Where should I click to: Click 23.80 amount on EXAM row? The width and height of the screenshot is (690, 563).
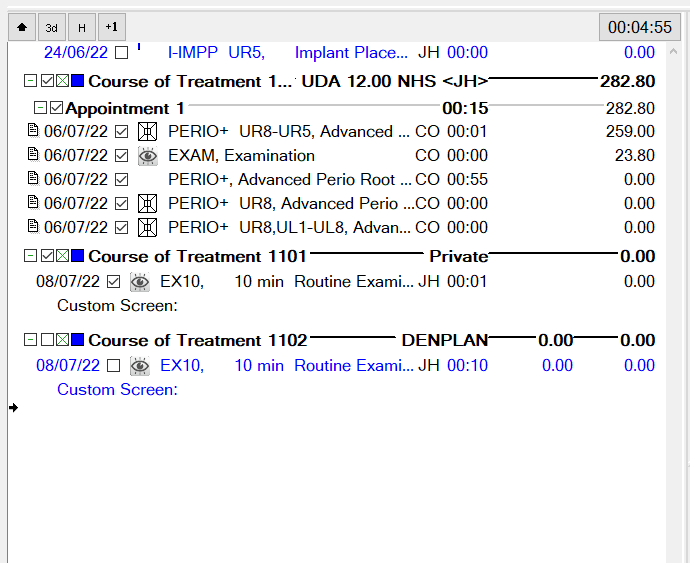coord(635,155)
